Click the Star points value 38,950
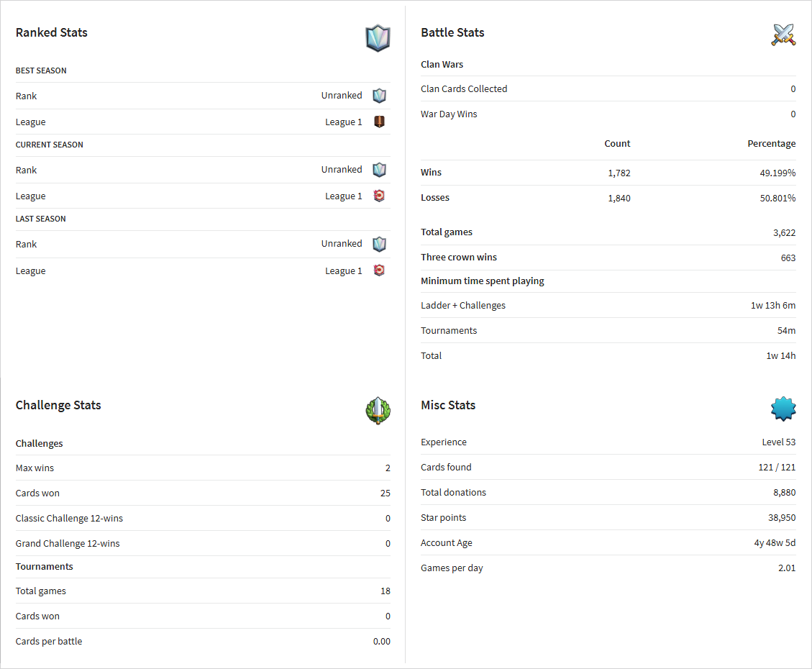Image resolution: width=812 pixels, height=669 pixels. tap(782, 518)
